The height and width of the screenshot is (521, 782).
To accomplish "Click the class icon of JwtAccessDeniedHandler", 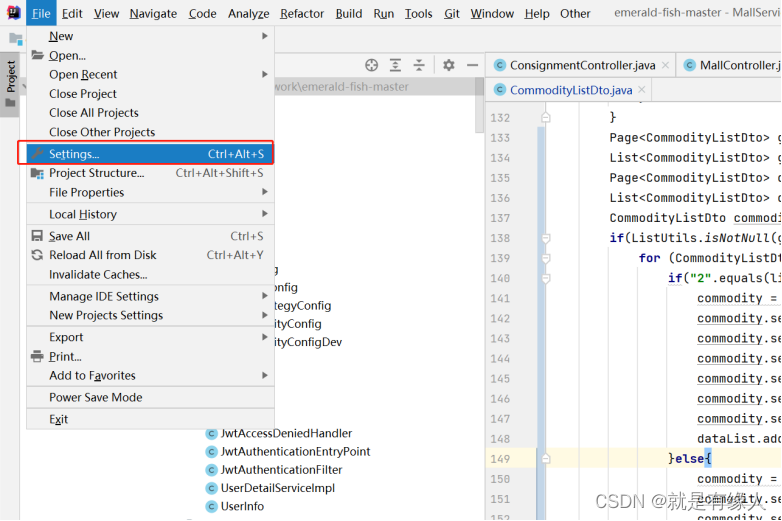I will [x=211, y=433].
